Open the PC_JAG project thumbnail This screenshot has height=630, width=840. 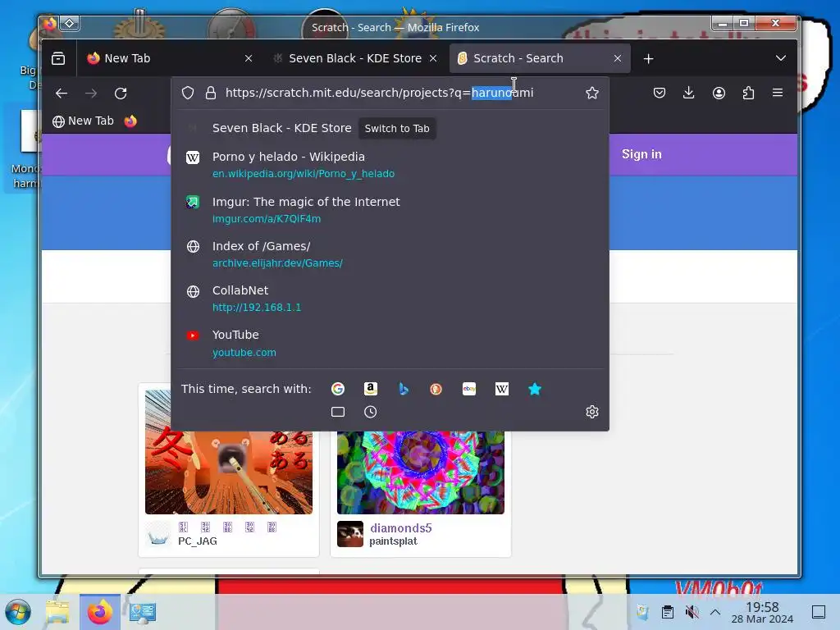[229, 472]
